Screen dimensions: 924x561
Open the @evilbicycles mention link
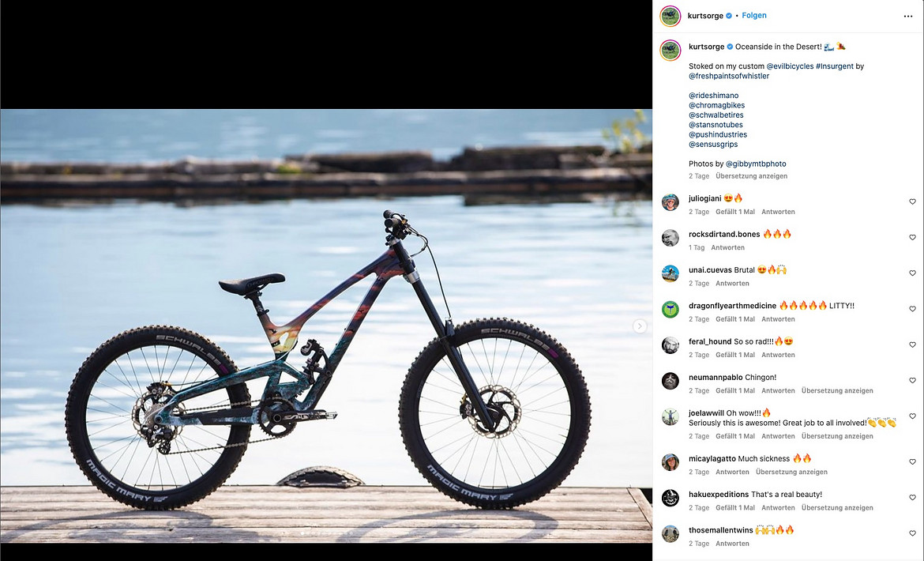[790, 66]
